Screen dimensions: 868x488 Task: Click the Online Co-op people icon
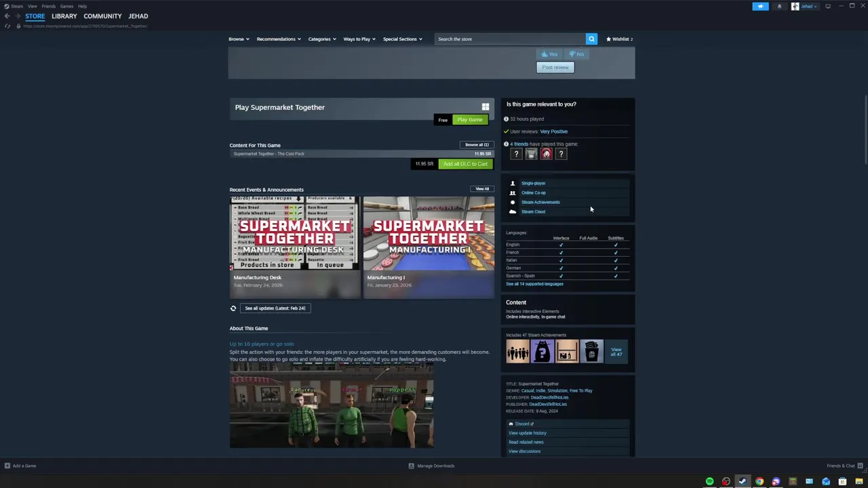pyautogui.click(x=513, y=192)
